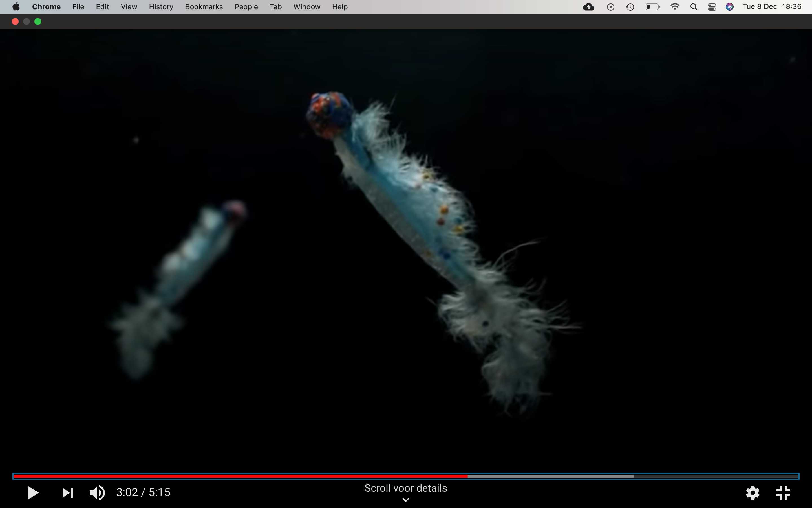This screenshot has width=812, height=508.
Task: Open Time Machine menu bar icon
Action: [630, 7]
